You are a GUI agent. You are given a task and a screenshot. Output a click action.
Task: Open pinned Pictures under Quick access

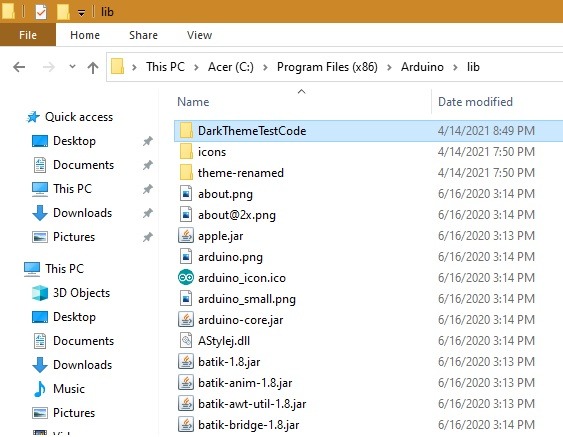coord(74,237)
